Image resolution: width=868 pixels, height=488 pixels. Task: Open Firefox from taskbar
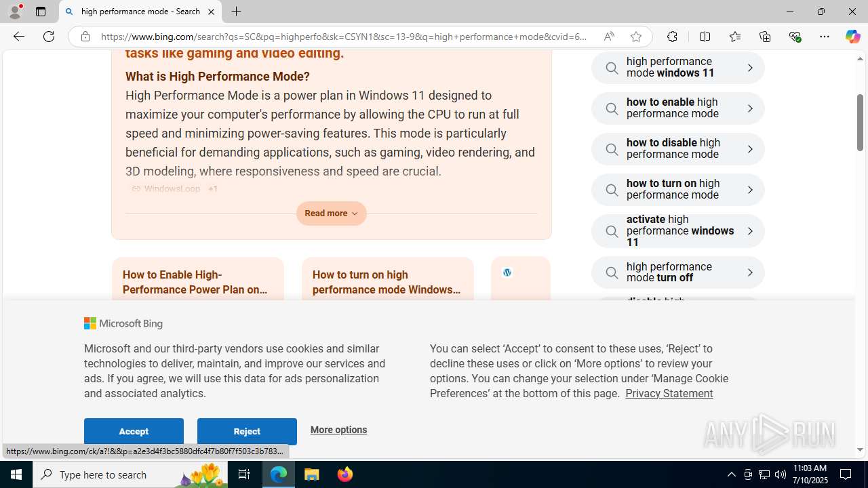coord(345,474)
